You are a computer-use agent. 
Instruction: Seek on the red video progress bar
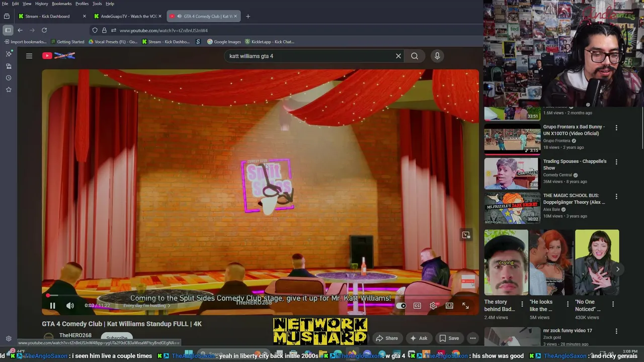(260, 296)
